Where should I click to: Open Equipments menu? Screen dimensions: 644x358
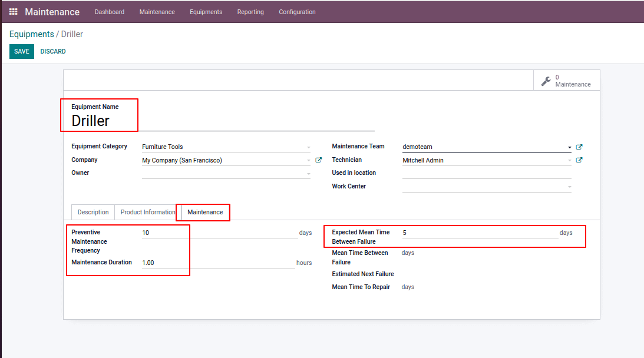(206, 12)
